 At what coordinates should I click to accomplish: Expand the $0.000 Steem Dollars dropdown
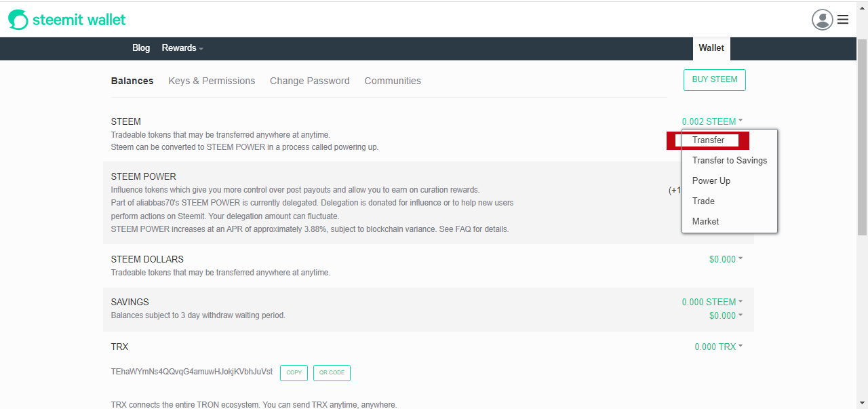tap(726, 259)
